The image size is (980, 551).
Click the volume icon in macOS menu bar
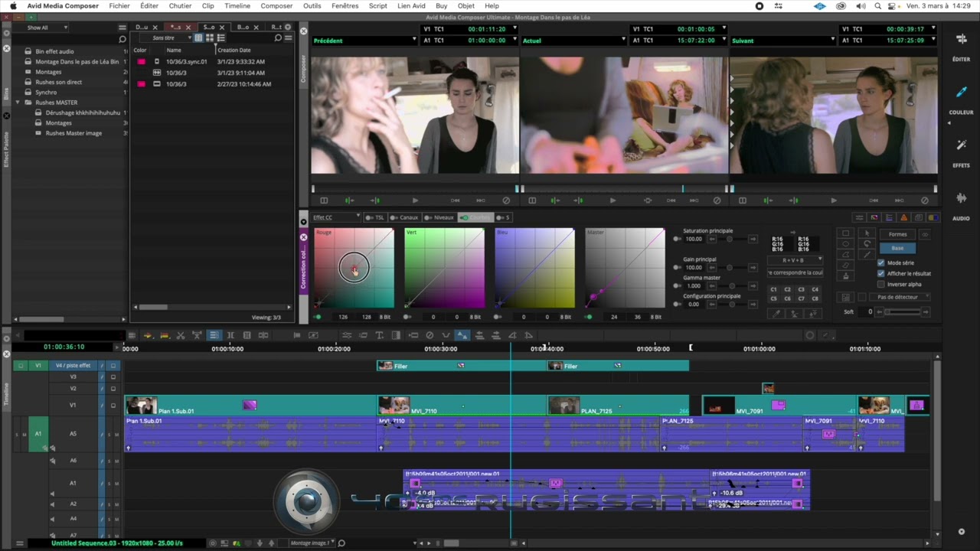[861, 6]
